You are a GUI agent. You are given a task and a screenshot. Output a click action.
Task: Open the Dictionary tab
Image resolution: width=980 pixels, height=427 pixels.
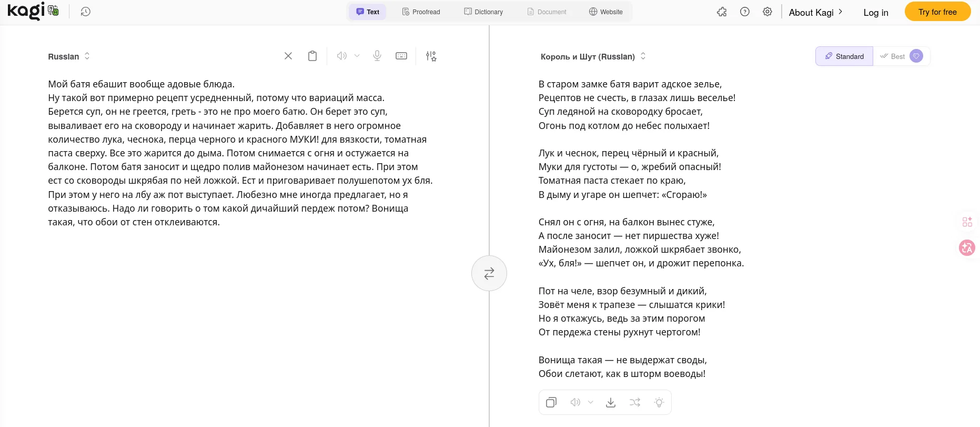483,12
